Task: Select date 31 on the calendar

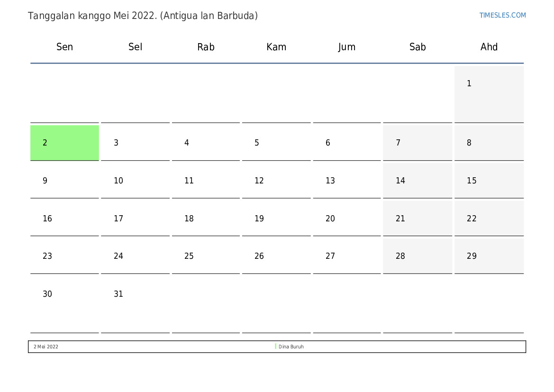Action: point(135,294)
